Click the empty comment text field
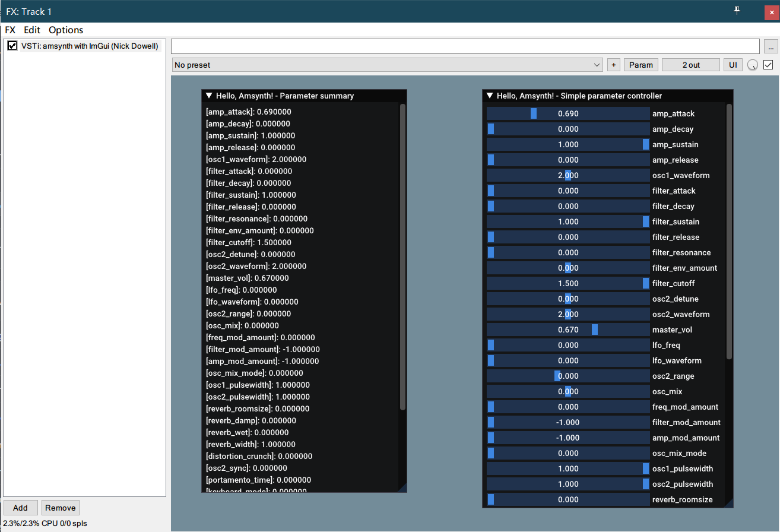780x532 pixels. click(465, 46)
